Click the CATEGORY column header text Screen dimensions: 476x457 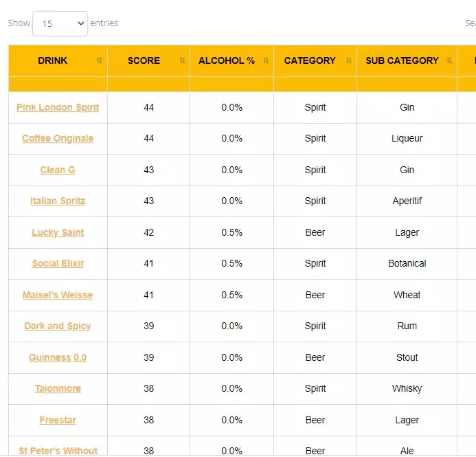click(310, 60)
